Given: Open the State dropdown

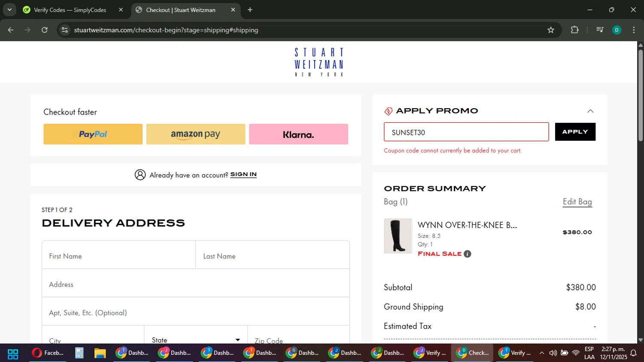Looking at the screenshot, I should (196, 335).
